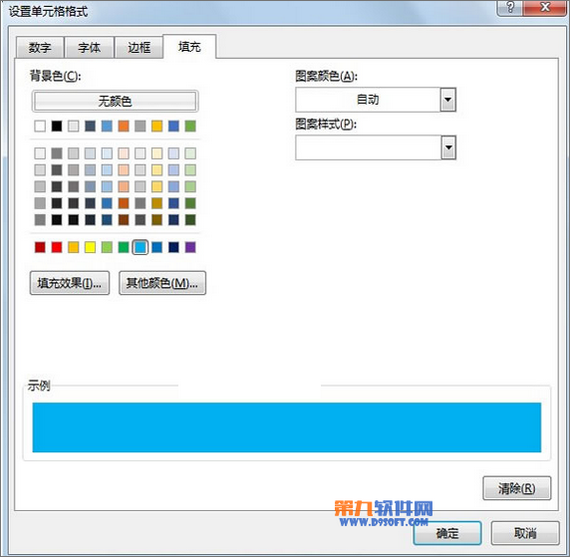Click the 无颜色 button
The height and width of the screenshot is (557, 570).
(115, 101)
